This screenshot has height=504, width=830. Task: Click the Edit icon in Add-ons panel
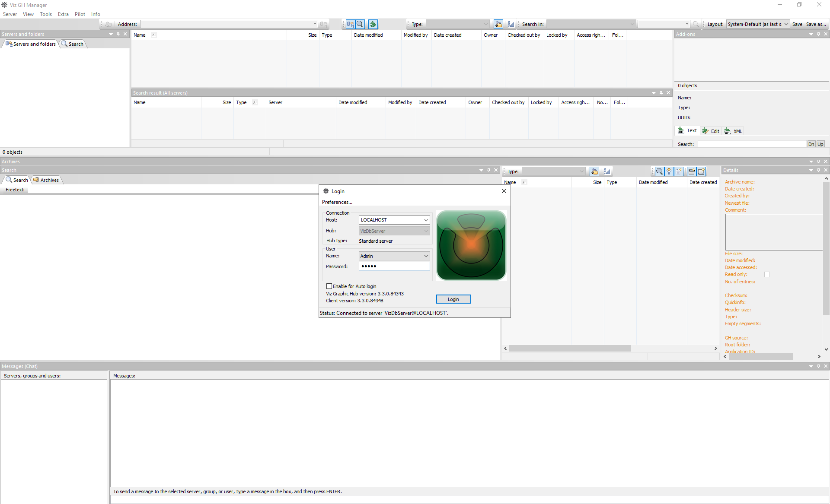pos(712,131)
